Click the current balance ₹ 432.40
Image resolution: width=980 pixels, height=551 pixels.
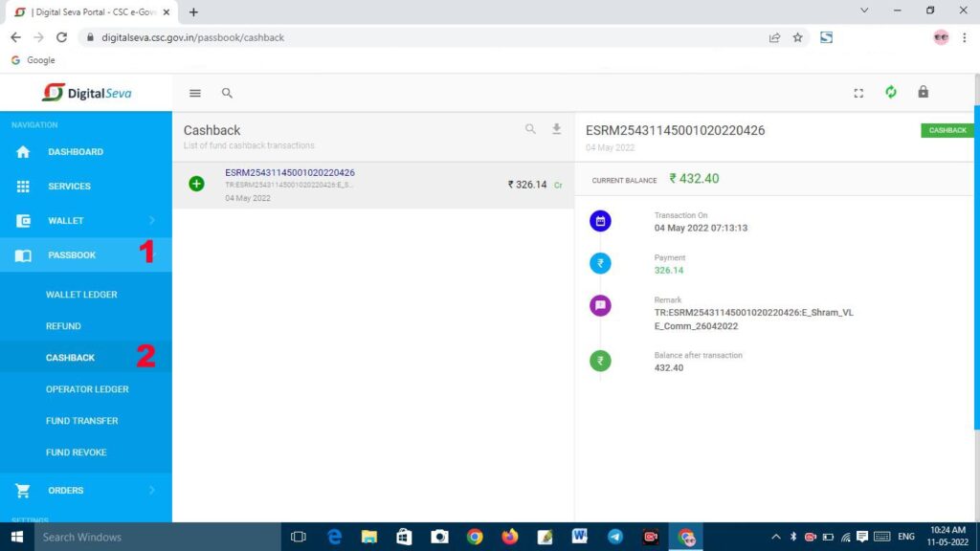694,179
